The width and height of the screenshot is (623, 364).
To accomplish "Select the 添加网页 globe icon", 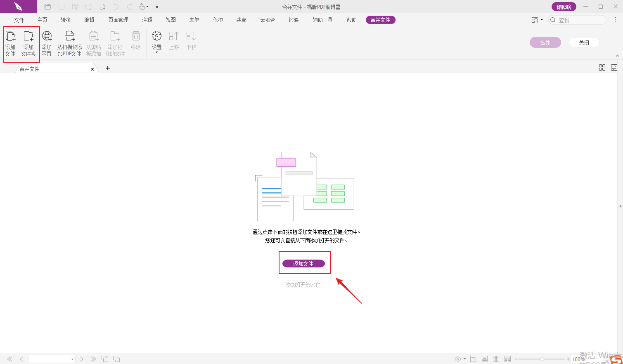I will point(47,43).
